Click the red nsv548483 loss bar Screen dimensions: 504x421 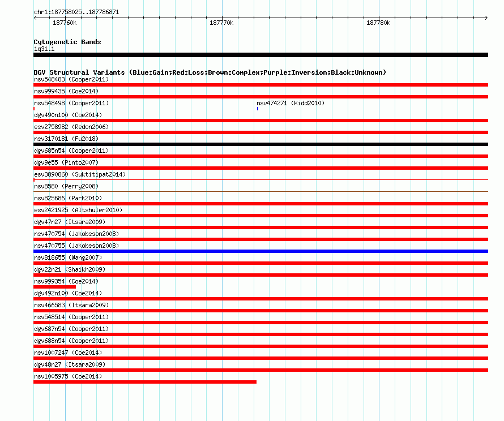click(x=260, y=85)
